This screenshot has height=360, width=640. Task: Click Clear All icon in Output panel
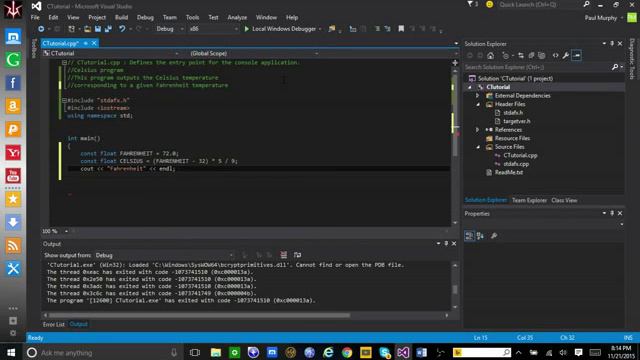tap(284, 255)
